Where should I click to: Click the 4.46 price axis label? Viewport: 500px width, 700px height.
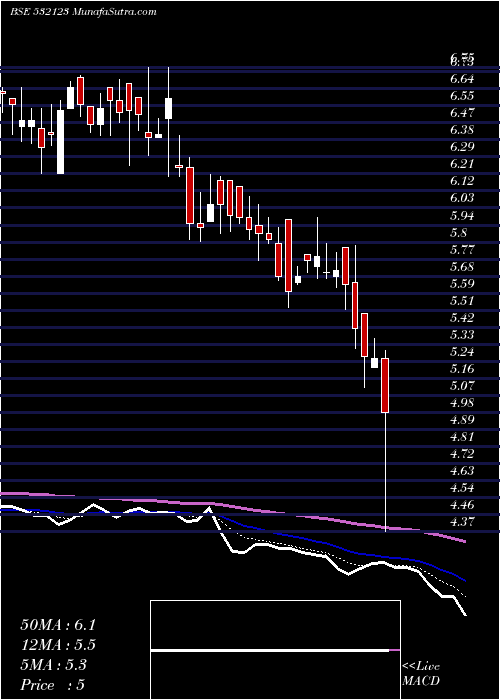pyautogui.click(x=462, y=505)
